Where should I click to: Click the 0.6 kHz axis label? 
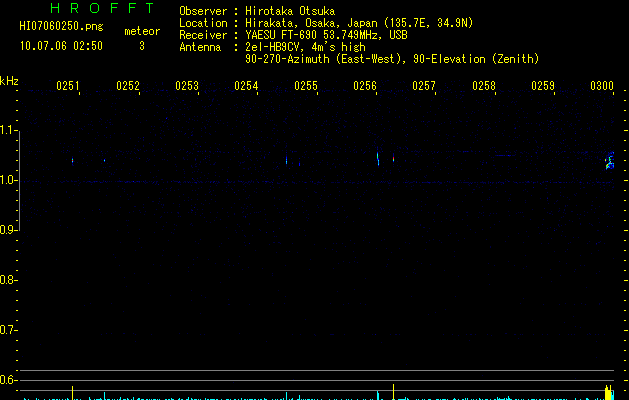point(9,380)
